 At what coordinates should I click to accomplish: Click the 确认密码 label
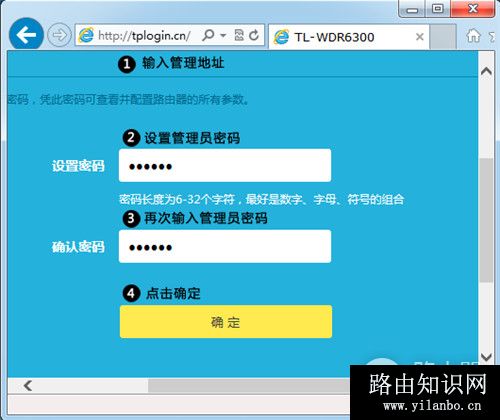pyautogui.click(x=78, y=247)
